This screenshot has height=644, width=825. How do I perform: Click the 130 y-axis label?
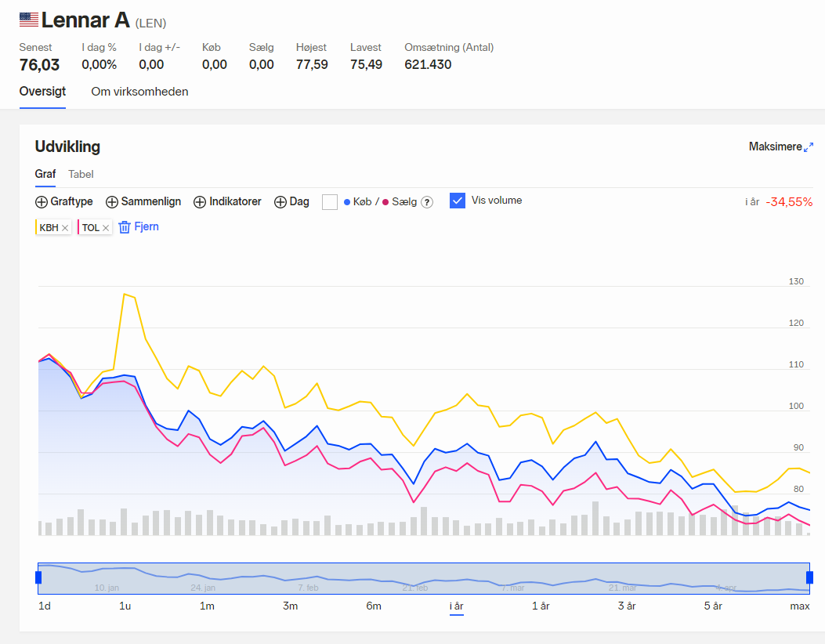click(796, 281)
